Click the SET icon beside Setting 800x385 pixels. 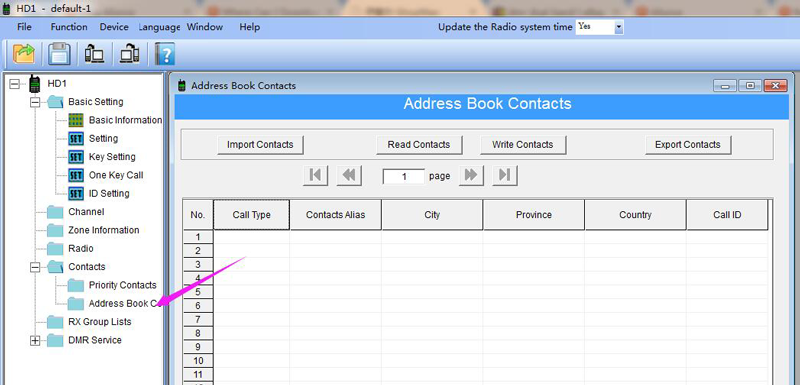click(76, 139)
